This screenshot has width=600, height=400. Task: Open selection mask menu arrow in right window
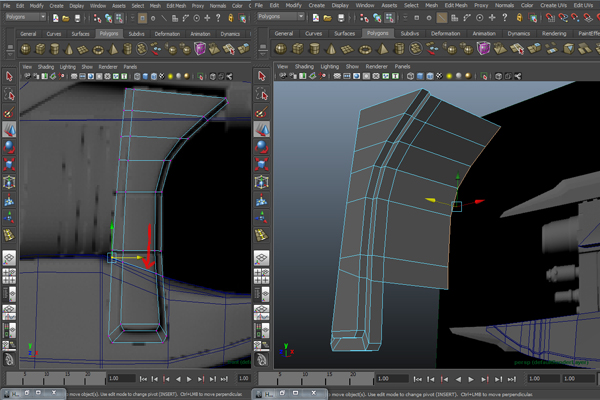(x=404, y=18)
